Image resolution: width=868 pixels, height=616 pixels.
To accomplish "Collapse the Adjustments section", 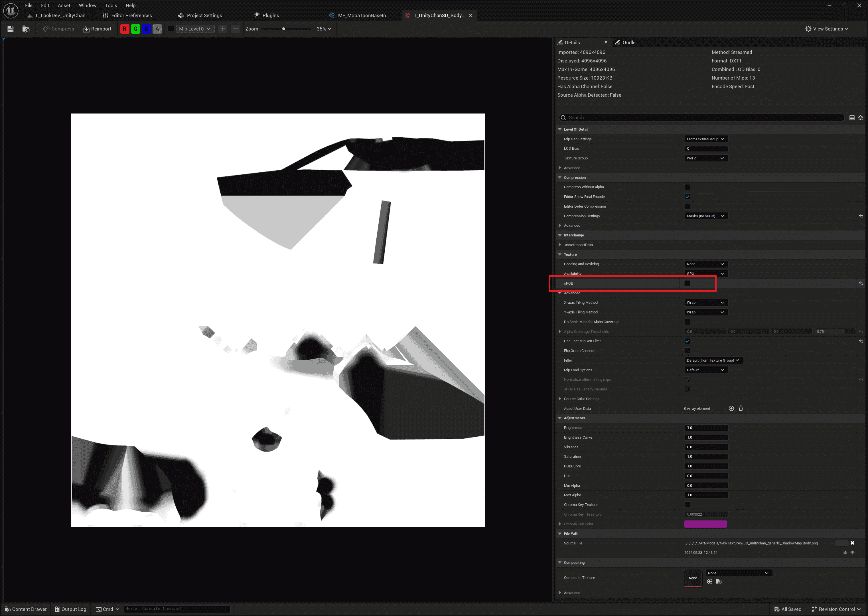I will click(560, 418).
